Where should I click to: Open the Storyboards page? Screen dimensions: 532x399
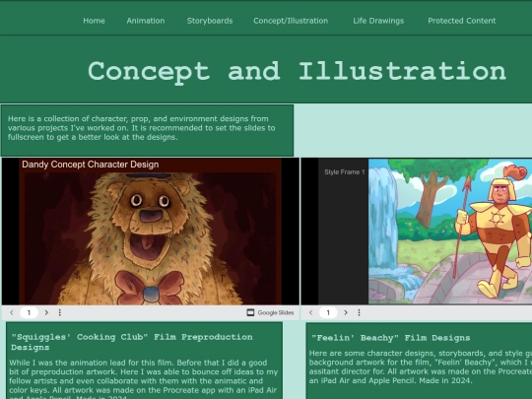(x=210, y=21)
